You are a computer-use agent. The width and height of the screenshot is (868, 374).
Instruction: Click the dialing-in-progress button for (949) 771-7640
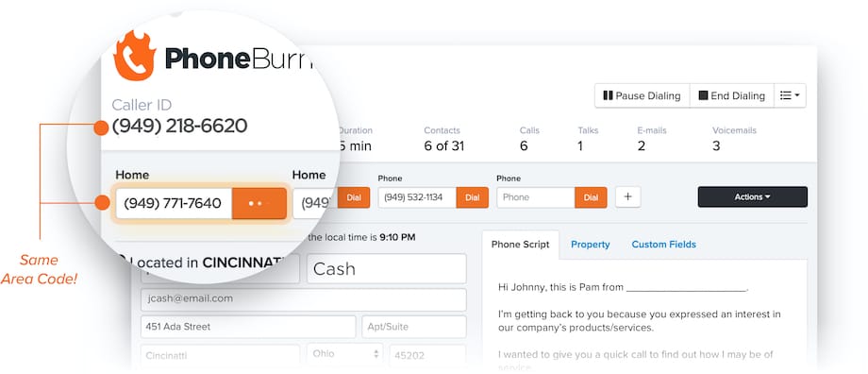[x=259, y=203]
